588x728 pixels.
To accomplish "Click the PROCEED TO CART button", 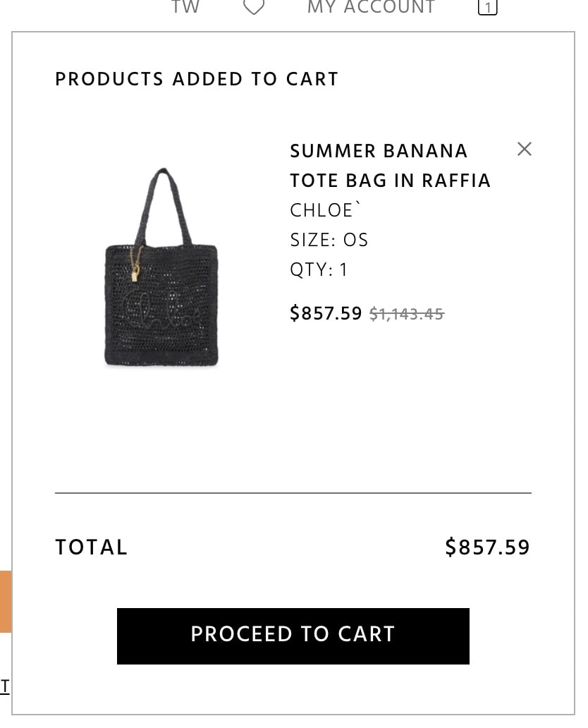I will (293, 636).
